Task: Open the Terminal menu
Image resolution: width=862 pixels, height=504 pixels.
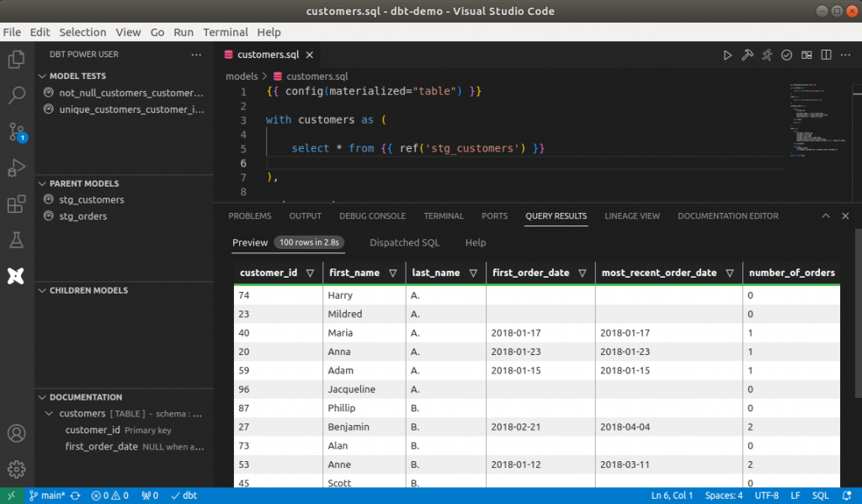Action: point(226,33)
